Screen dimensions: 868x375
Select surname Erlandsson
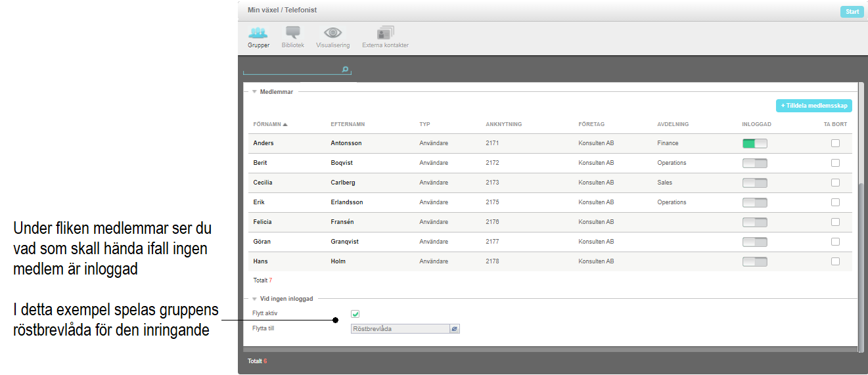(x=347, y=202)
